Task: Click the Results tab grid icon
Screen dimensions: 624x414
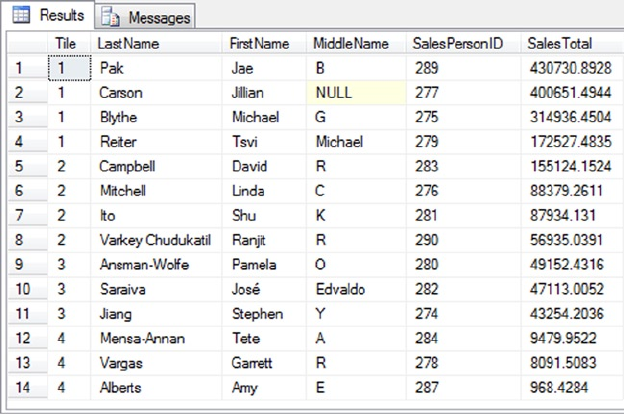Action: [x=20, y=16]
